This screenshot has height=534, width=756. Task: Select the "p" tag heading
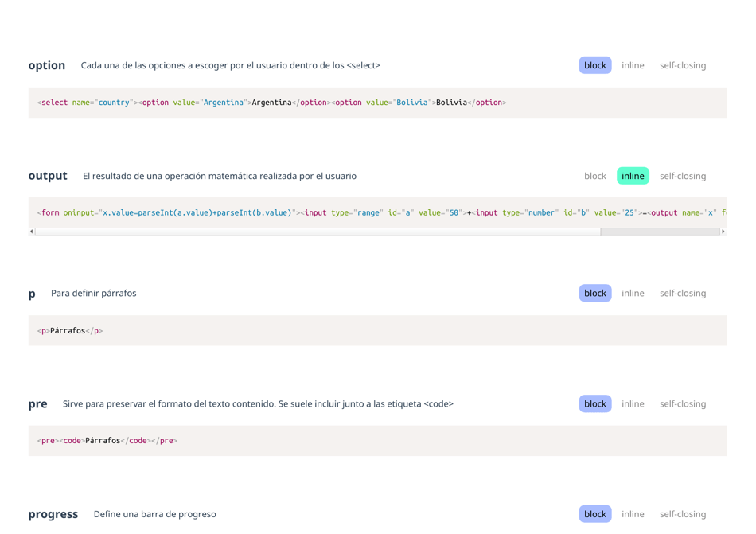coord(32,293)
